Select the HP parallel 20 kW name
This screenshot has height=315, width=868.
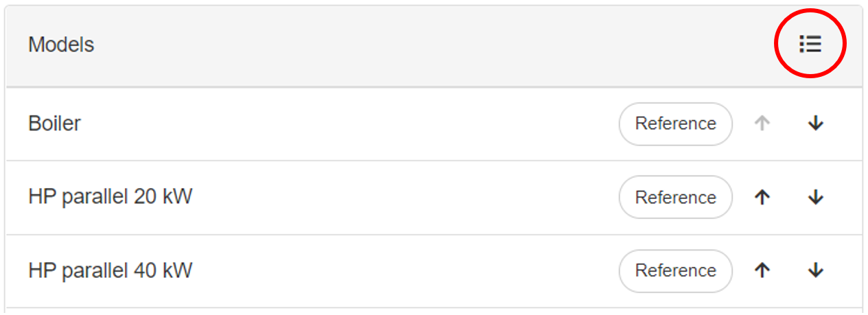[x=110, y=198]
